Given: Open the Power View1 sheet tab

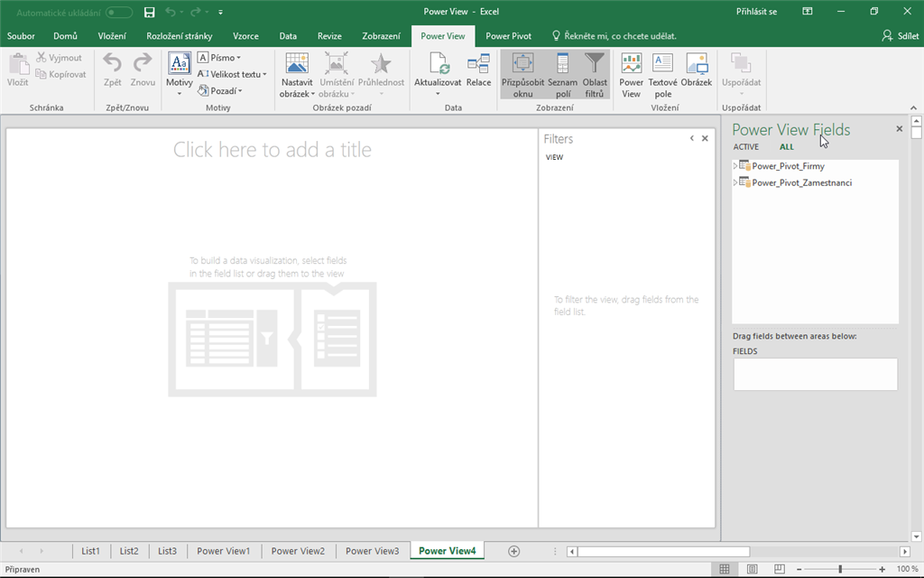Looking at the screenshot, I should tap(224, 551).
